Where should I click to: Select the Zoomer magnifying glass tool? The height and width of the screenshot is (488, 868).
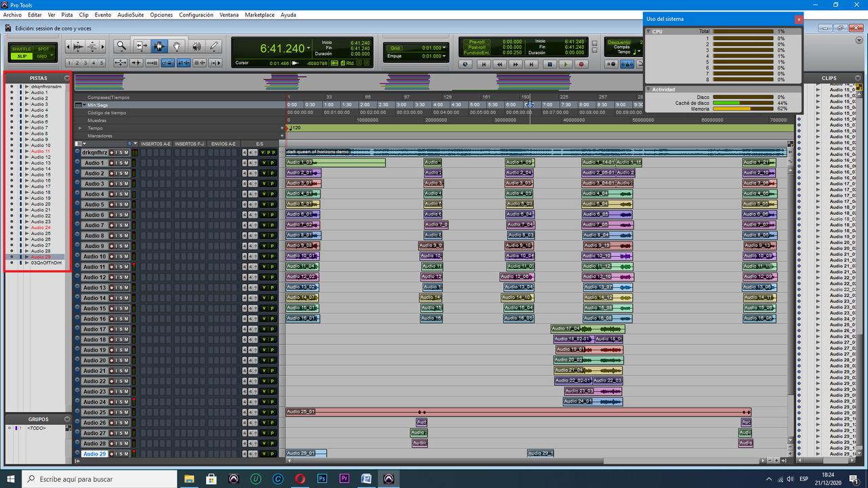pos(122,45)
